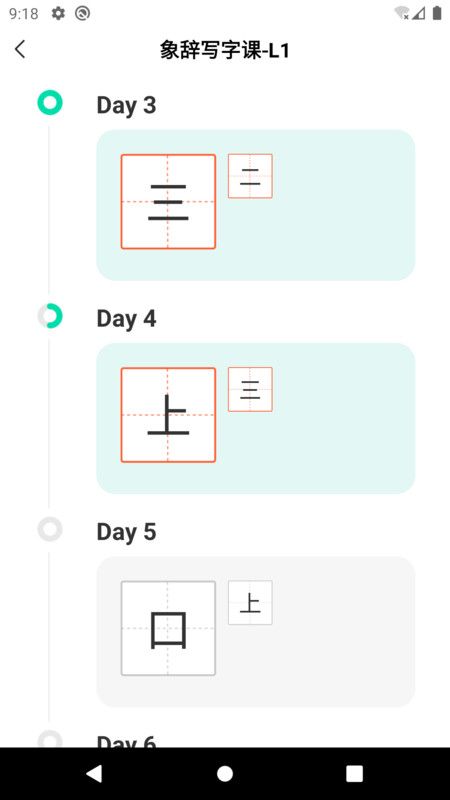Viewport: 450px width, 800px height.
Task: Click the completed green circle marker for Day 3
Action: click(x=50, y=103)
